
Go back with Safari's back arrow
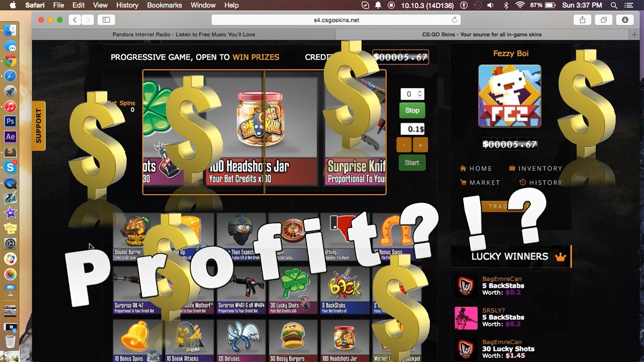[x=75, y=20]
